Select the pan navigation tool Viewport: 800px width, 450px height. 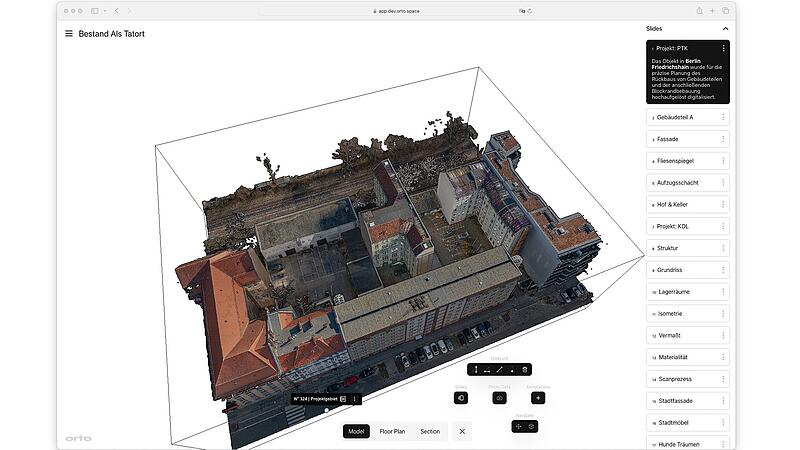pyautogui.click(x=518, y=426)
